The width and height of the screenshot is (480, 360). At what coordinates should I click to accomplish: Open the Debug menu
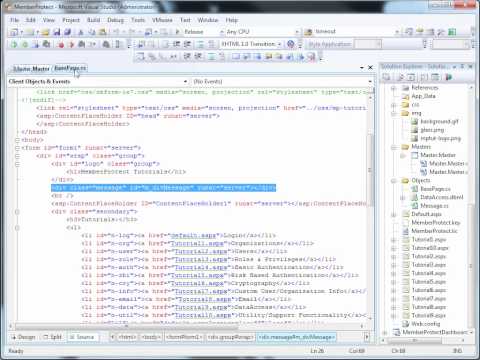(x=115, y=20)
